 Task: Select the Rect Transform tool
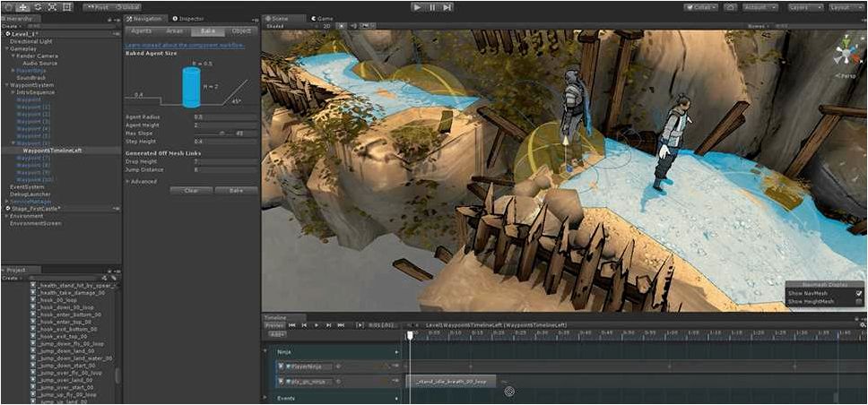66,7
